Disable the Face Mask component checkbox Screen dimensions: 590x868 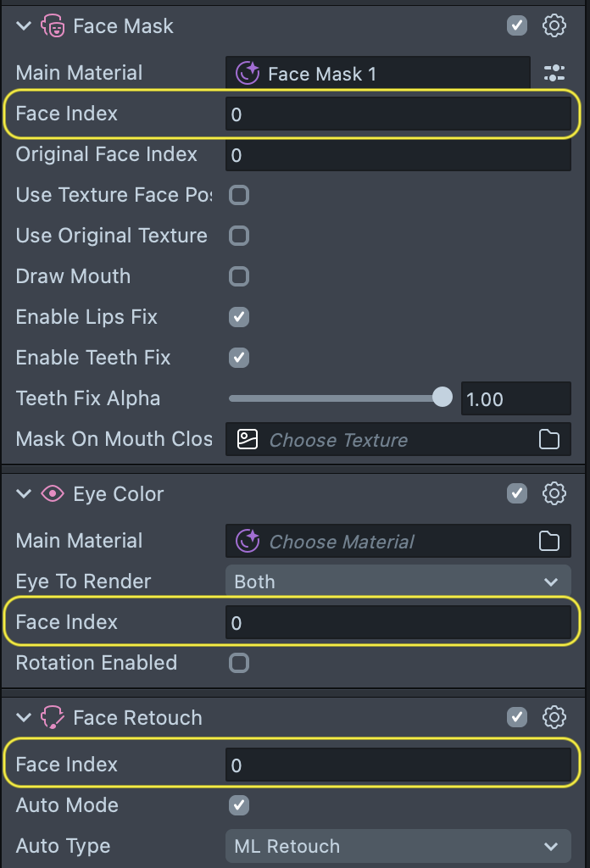coord(517,25)
